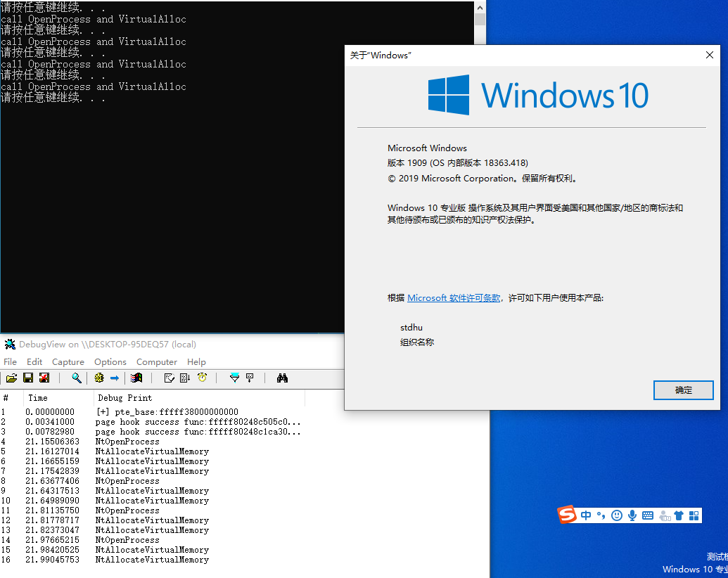Select log row 8 NtOpenProcess at 21.63677406

[153, 481]
